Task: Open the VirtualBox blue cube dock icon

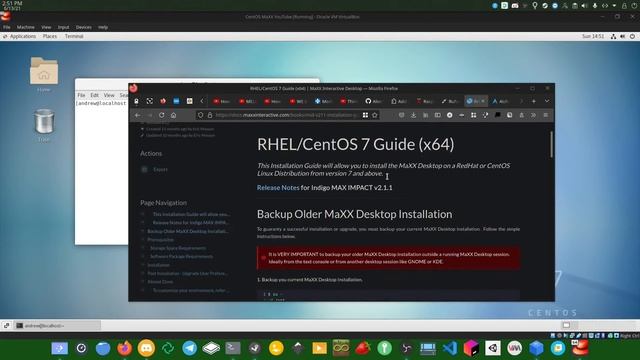Action: pos(536,348)
